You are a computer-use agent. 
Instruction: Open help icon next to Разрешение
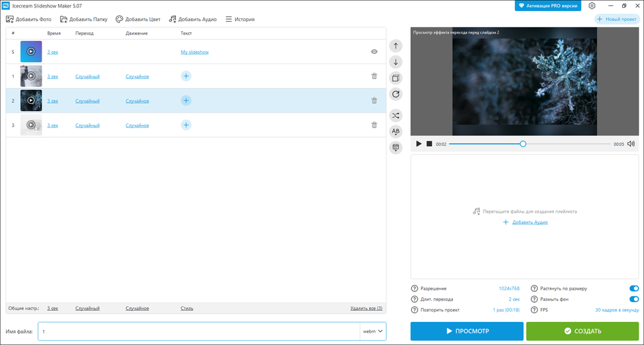click(x=414, y=288)
